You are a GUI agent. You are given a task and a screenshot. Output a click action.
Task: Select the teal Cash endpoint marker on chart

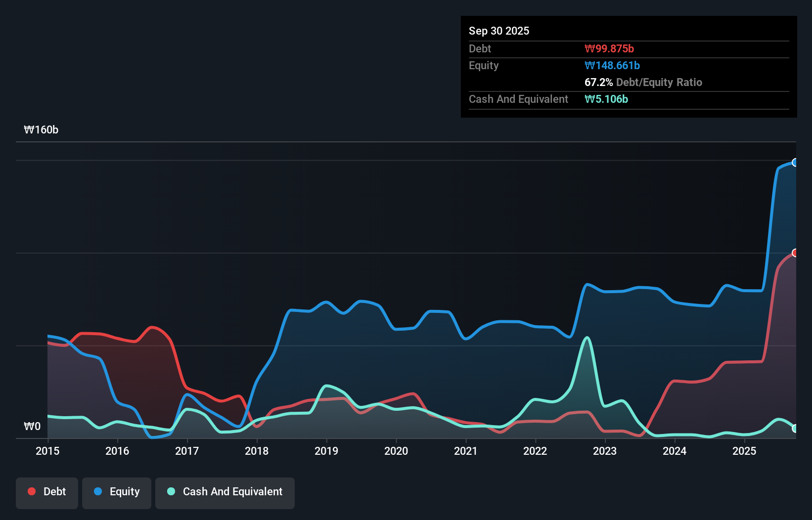pos(795,428)
